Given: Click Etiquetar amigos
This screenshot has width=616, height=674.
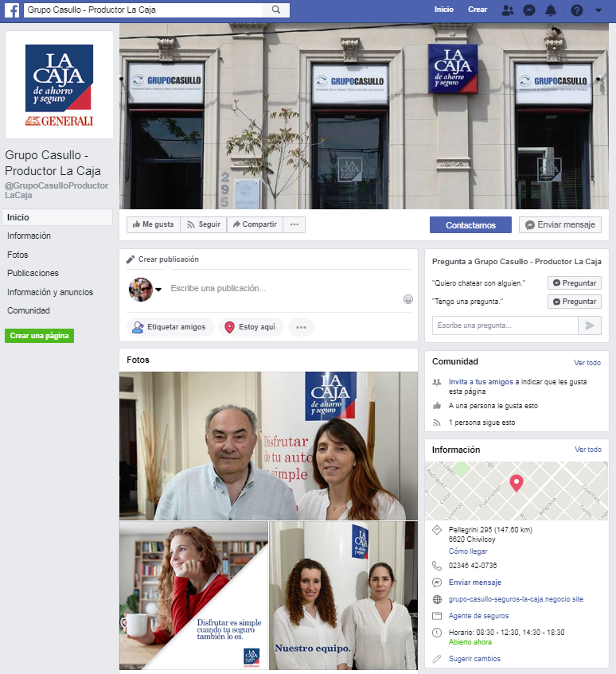Looking at the screenshot, I should click(170, 327).
